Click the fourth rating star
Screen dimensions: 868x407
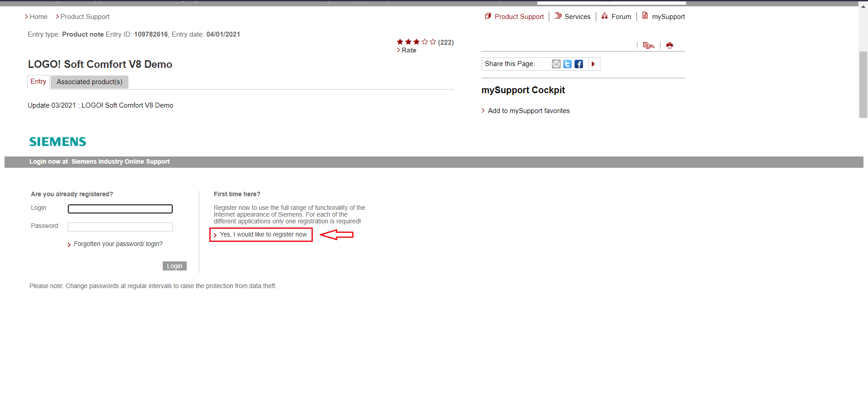coord(425,42)
